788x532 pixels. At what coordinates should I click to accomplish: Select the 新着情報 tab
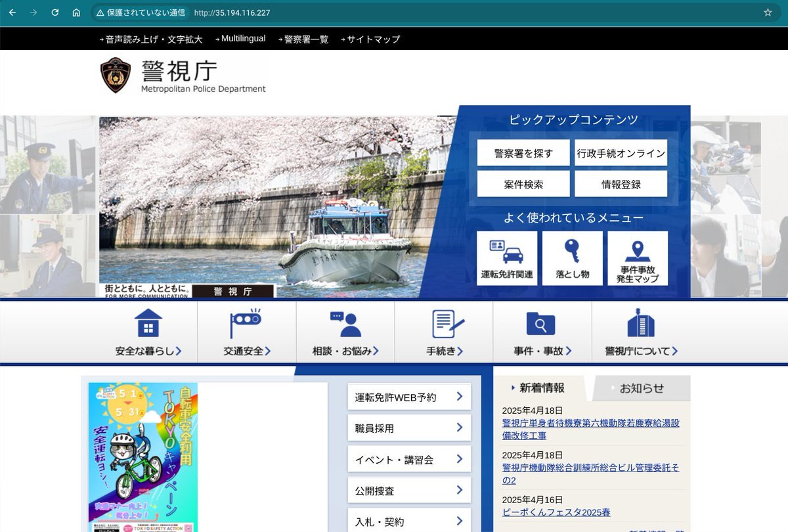pyautogui.click(x=542, y=388)
